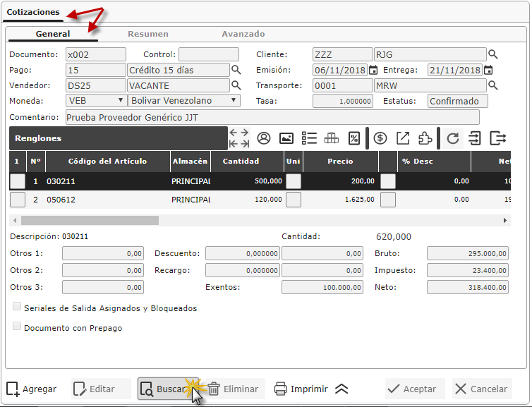Click the checklist icon in Renglones toolbar
532x407 pixels.
click(x=309, y=138)
